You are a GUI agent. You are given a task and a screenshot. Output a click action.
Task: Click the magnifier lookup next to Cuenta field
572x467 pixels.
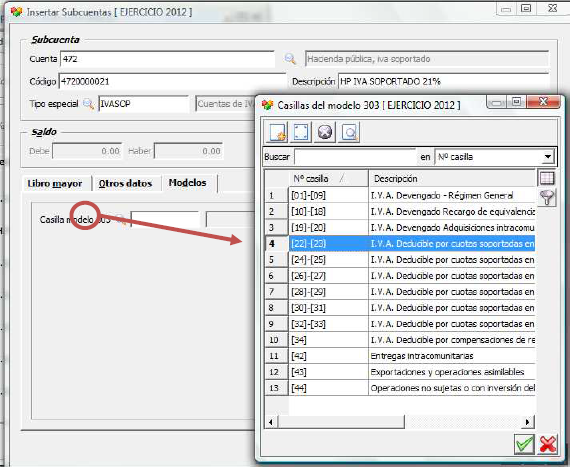(290, 59)
